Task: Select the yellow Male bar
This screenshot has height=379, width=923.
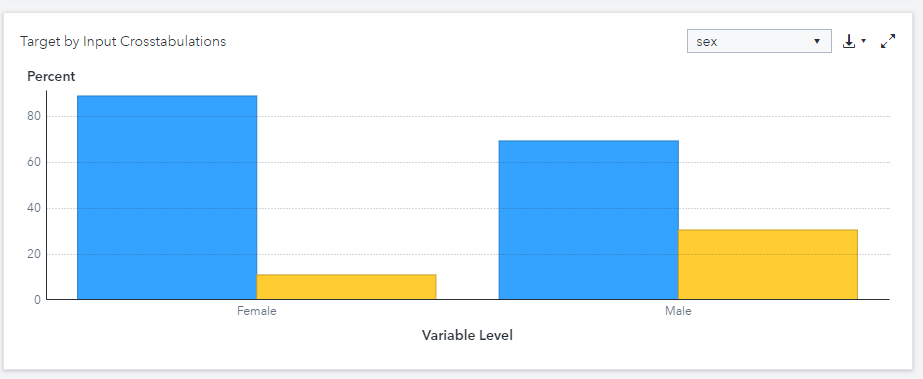Action: (x=768, y=265)
